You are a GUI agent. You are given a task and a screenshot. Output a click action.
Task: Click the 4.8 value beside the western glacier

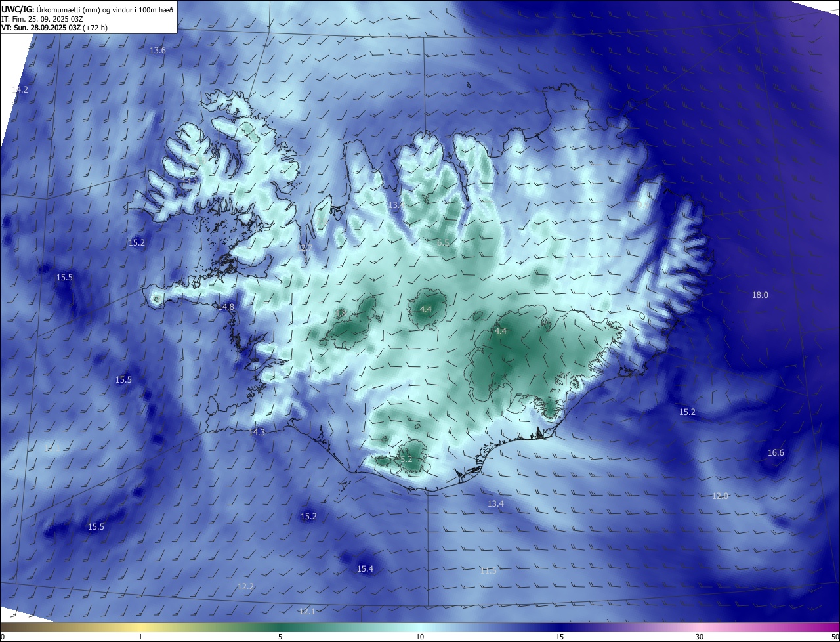click(x=341, y=314)
